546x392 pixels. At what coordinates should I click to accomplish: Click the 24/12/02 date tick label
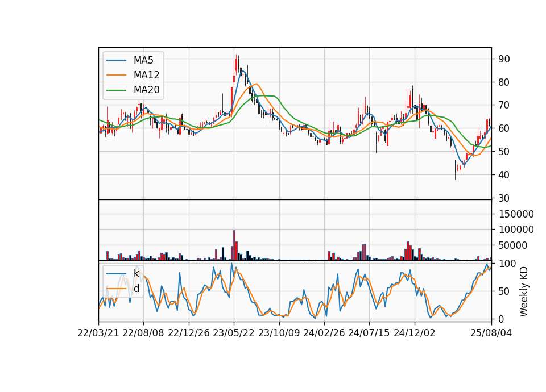click(415, 333)
